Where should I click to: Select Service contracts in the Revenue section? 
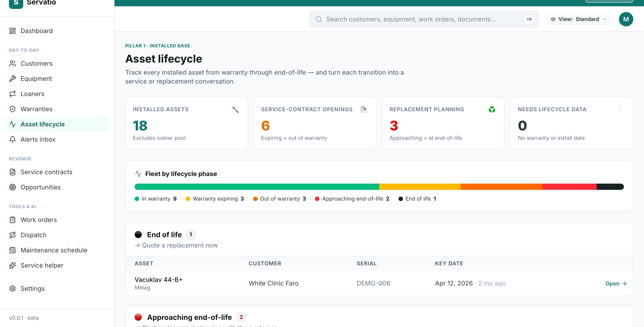click(x=57, y=172)
